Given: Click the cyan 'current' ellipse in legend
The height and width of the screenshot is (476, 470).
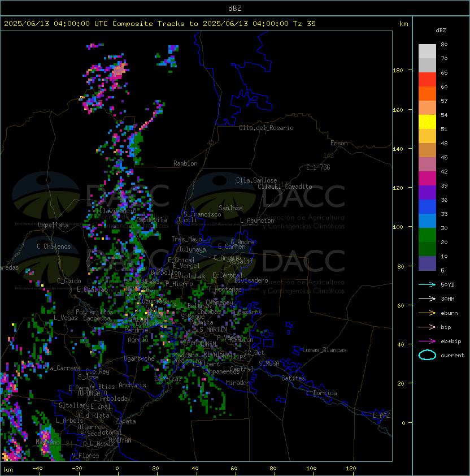Looking at the screenshot, I should (427, 355).
